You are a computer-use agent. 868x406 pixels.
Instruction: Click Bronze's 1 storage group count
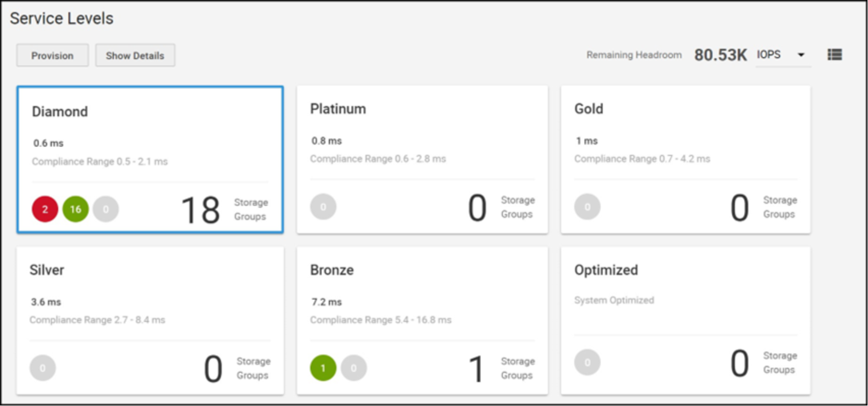point(477,369)
